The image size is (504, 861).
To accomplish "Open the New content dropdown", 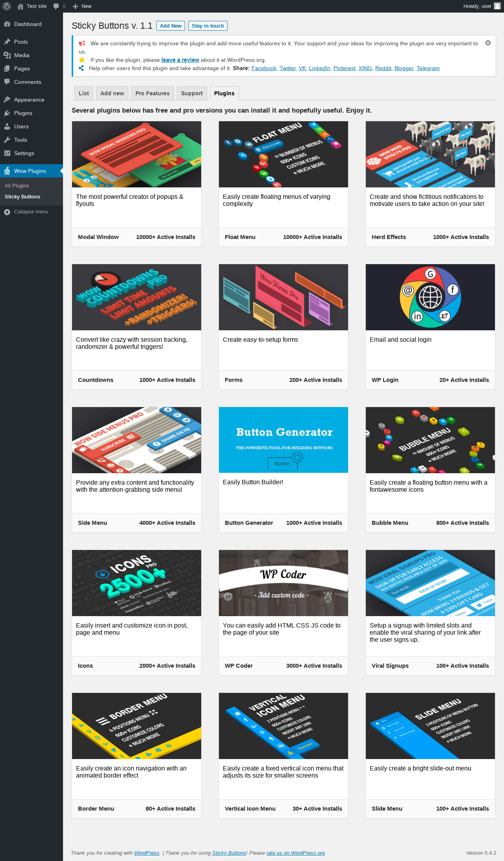I will (82, 6).
